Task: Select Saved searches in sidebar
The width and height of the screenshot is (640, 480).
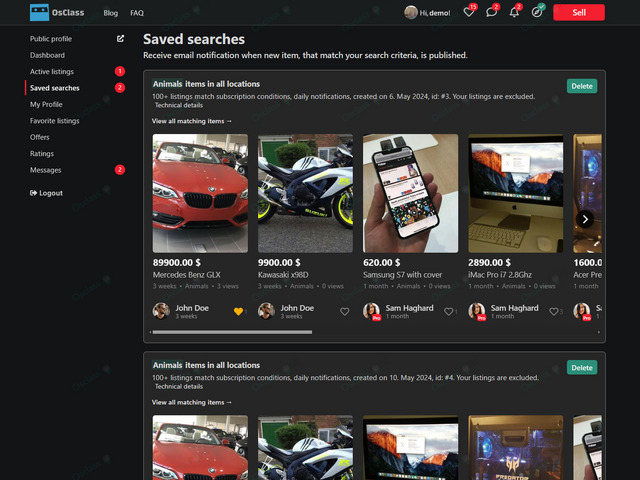Action: 55,88
